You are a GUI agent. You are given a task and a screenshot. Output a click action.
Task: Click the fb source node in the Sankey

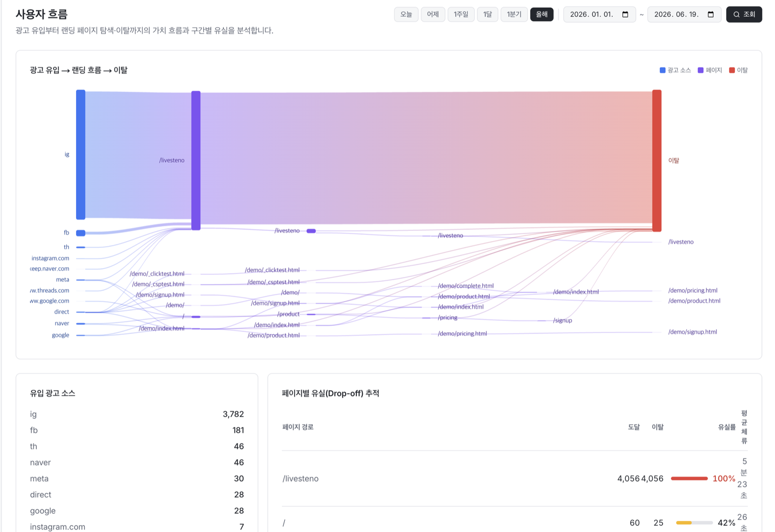click(80, 233)
